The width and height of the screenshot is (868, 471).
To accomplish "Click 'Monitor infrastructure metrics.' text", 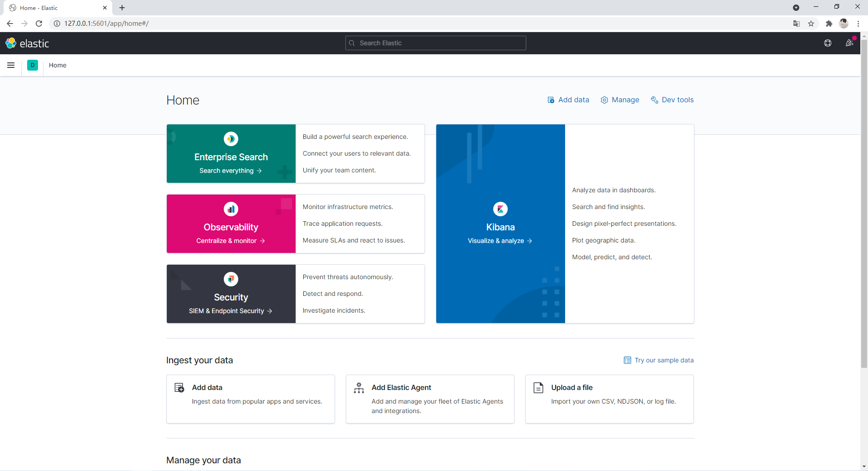I will pos(348,207).
